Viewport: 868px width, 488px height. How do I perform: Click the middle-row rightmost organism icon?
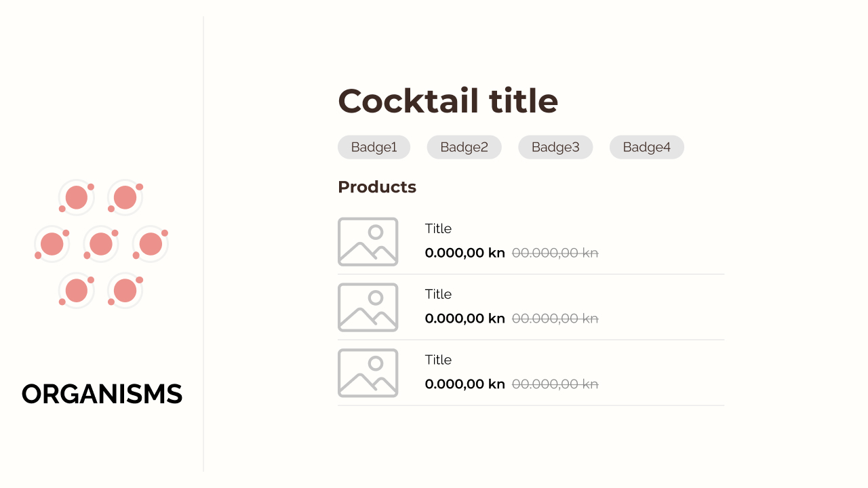(x=151, y=244)
